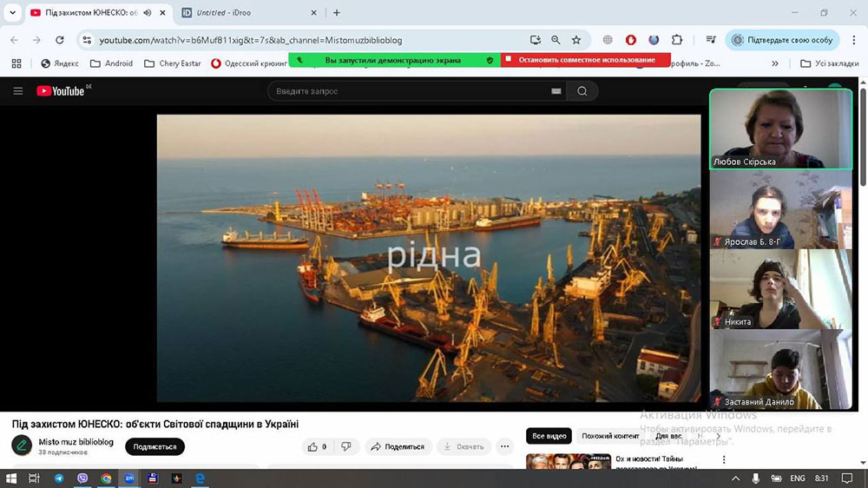Show hidden system tray icons
The width and height of the screenshot is (868, 488).
pos(735,478)
